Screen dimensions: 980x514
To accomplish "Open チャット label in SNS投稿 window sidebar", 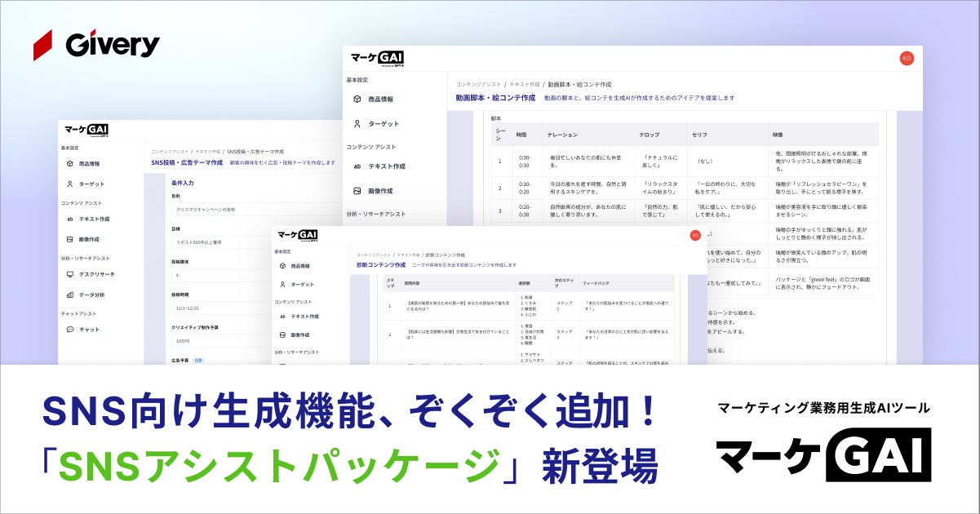I will [90, 330].
